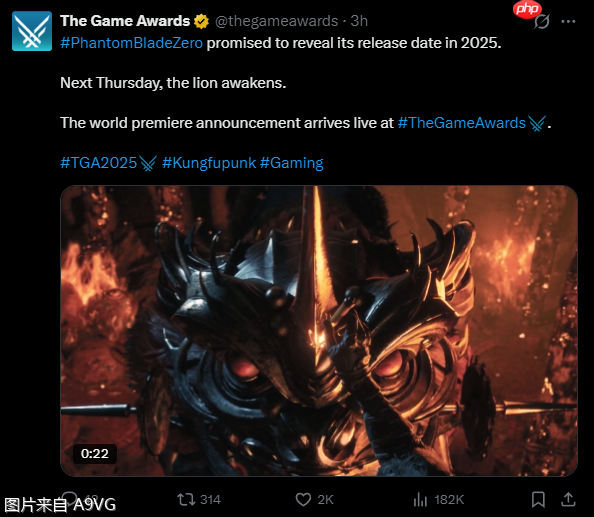Play the armored lion video
Image resolution: width=594 pixels, height=517 pixels.
click(319, 331)
